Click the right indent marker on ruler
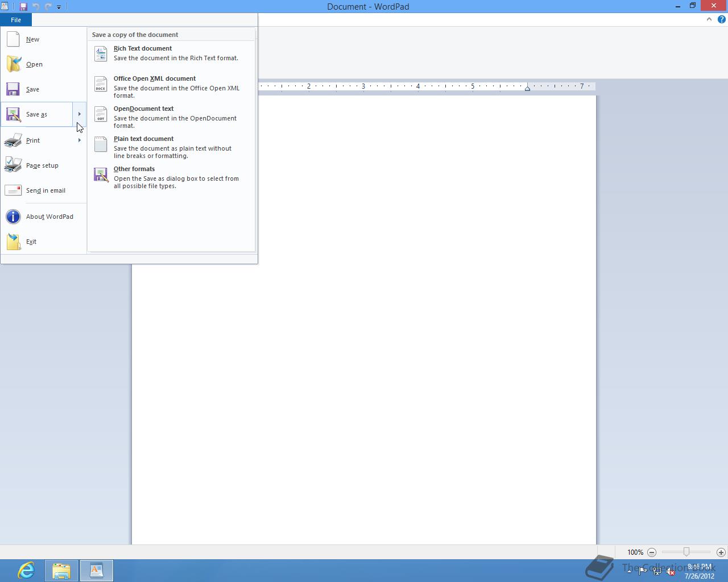Image resolution: width=728 pixels, height=582 pixels. click(x=527, y=88)
